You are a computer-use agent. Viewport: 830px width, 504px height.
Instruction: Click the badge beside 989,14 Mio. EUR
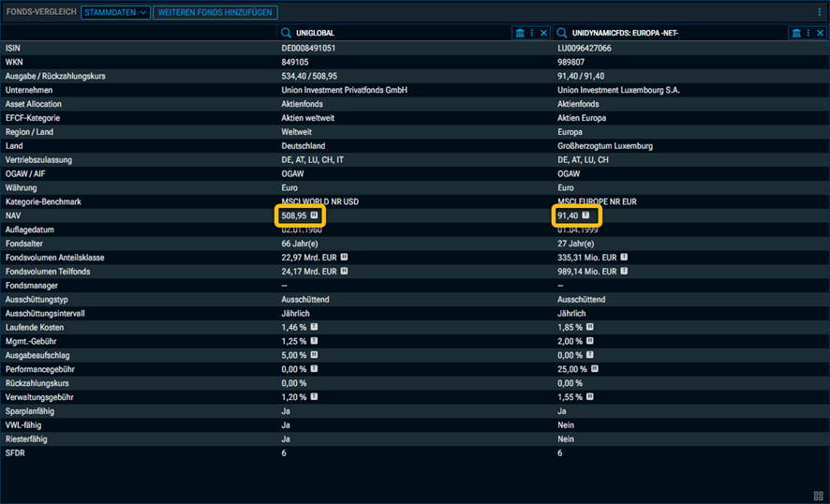point(624,271)
